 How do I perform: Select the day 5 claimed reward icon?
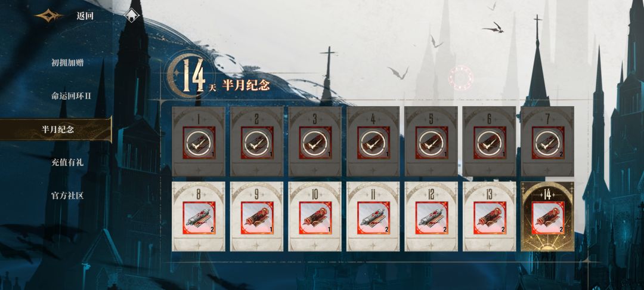click(x=432, y=143)
